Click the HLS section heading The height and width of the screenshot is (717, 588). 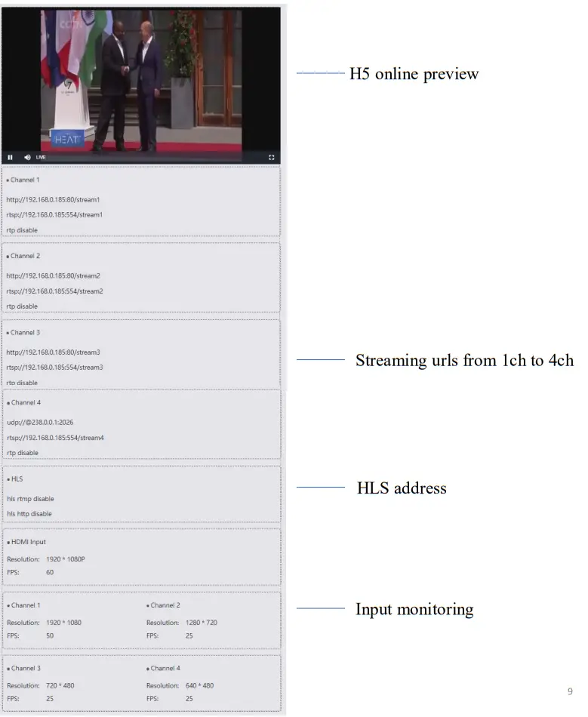[x=15, y=479]
